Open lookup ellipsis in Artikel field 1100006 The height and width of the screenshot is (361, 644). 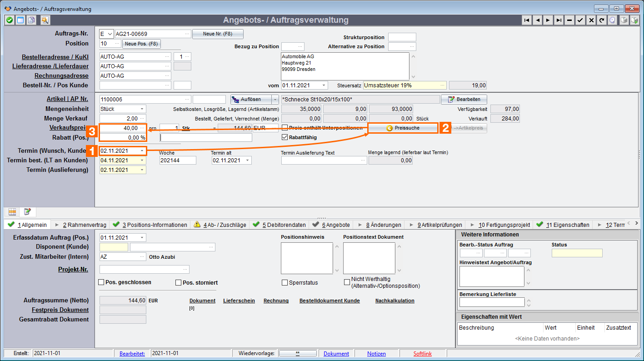click(187, 99)
